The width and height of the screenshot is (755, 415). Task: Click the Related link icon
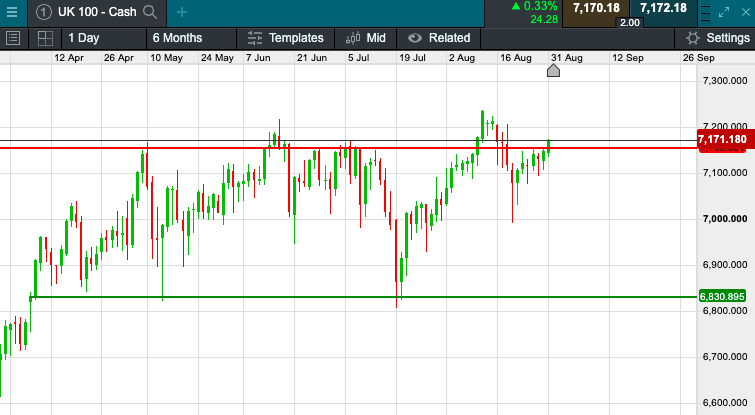pyautogui.click(x=414, y=38)
